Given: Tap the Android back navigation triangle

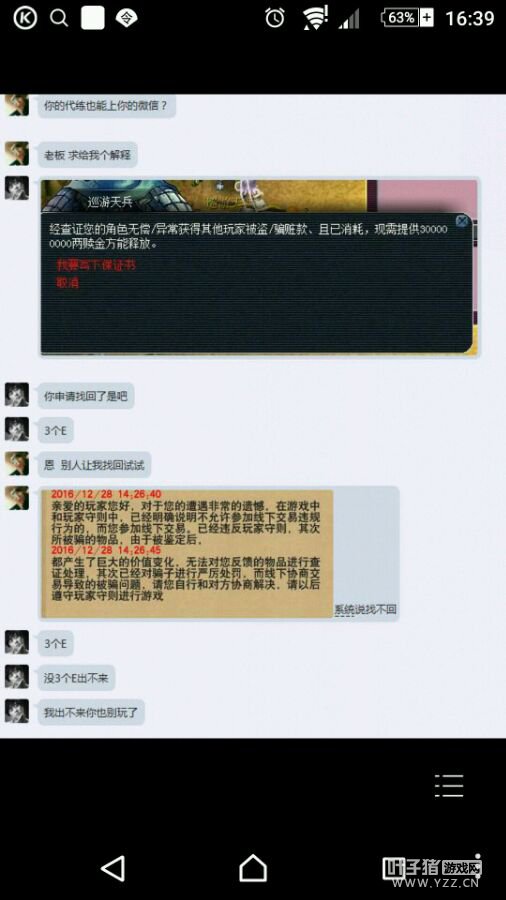Looking at the screenshot, I should 114,868.
